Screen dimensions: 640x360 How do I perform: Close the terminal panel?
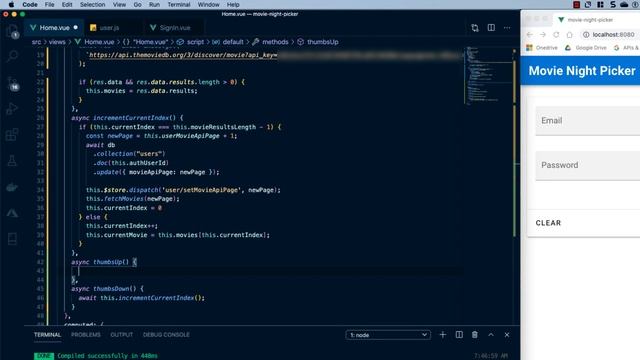tap(507, 335)
